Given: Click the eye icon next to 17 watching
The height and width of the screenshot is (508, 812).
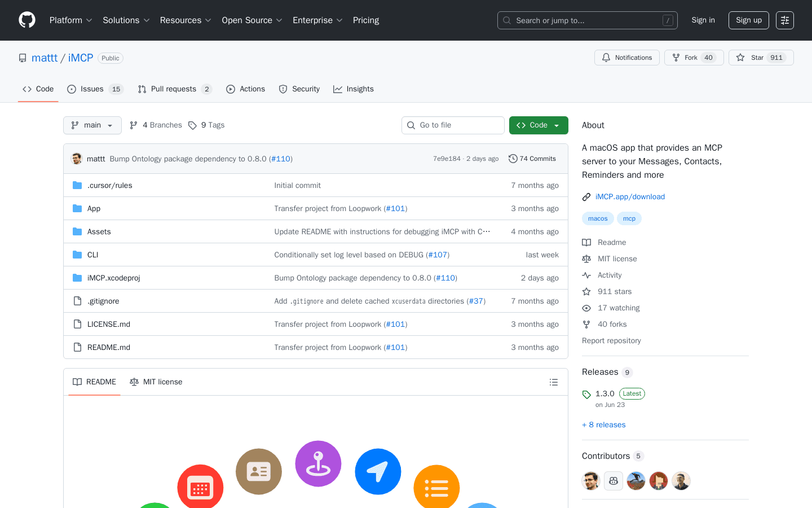Looking at the screenshot, I should (x=586, y=308).
